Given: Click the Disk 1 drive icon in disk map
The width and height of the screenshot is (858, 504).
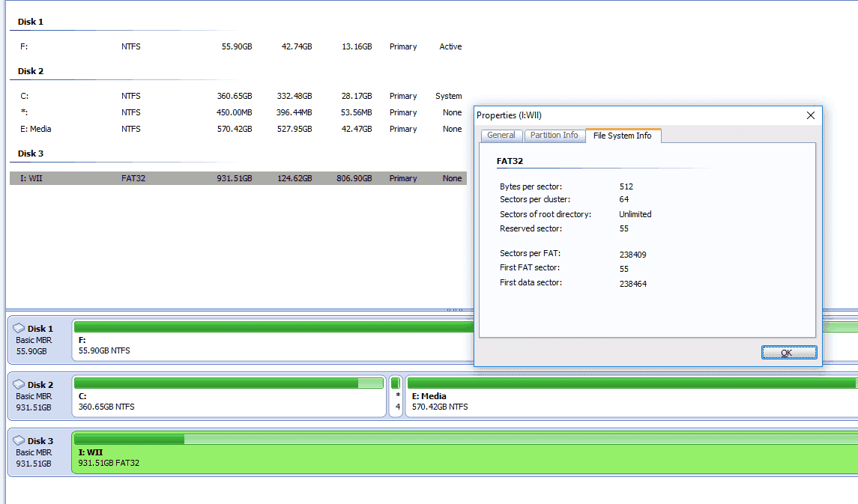Looking at the screenshot, I should 19,328.
